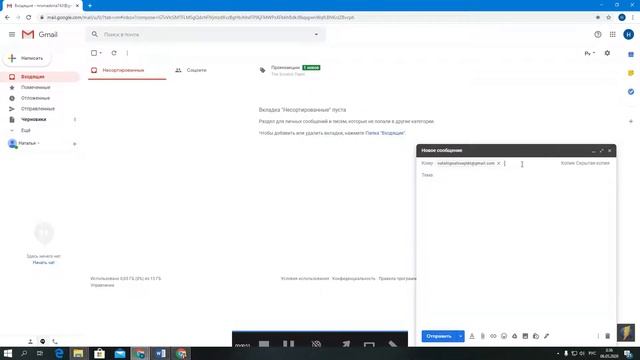Open the Gmail help question-mark icon
This screenshot has width=640, height=360.
tap(598, 35)
